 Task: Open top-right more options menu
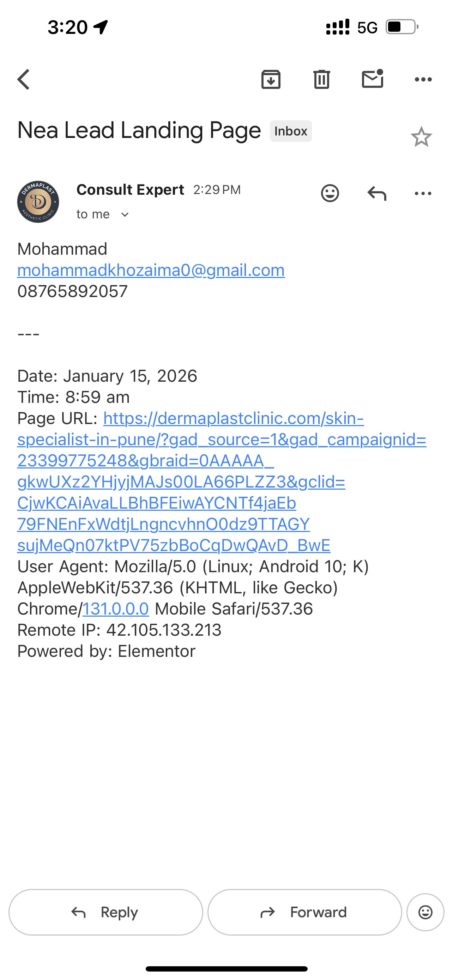click(423, 79)
